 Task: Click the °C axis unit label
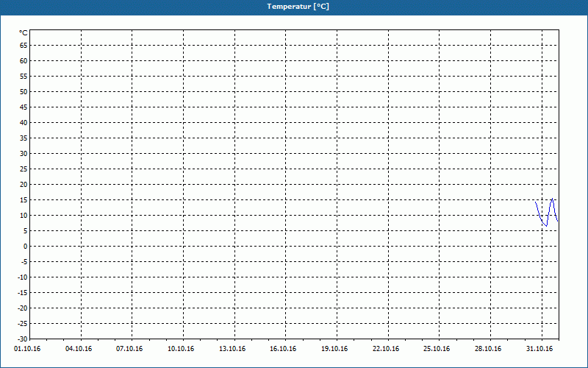(x=24, y=33)
